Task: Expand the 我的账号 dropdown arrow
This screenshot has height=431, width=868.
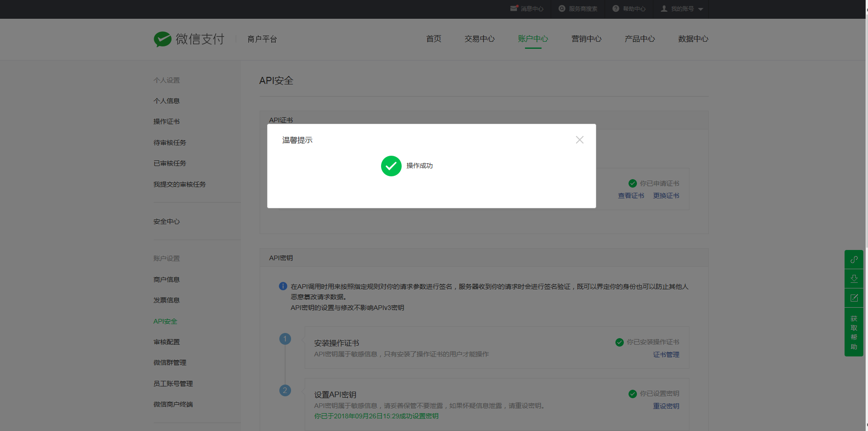Action: (x=701, y=9)
